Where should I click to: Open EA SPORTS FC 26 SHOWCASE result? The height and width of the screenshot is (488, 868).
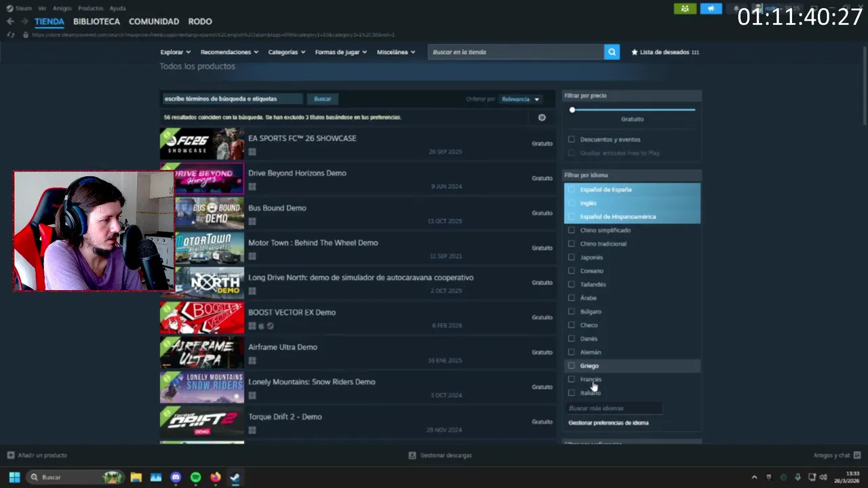click(x=357, y=144)
